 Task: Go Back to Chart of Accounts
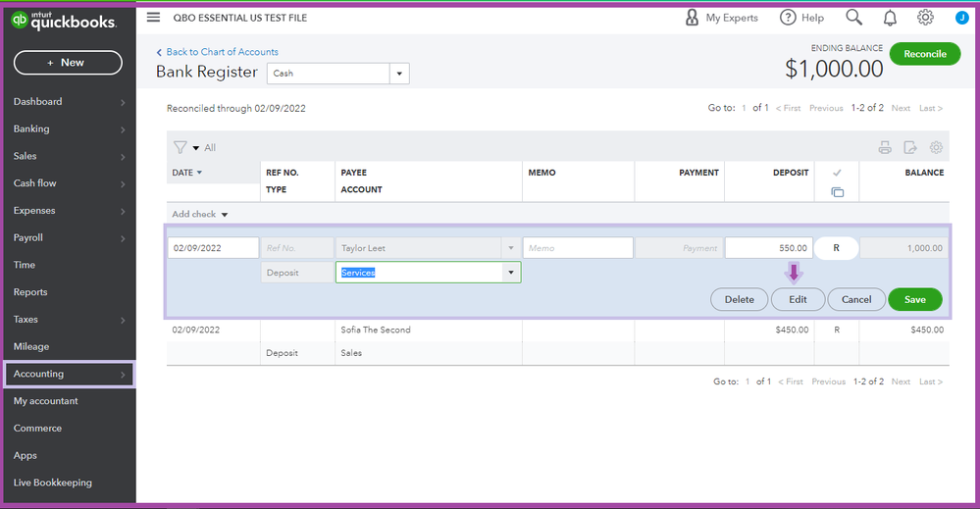coord(217,52)
